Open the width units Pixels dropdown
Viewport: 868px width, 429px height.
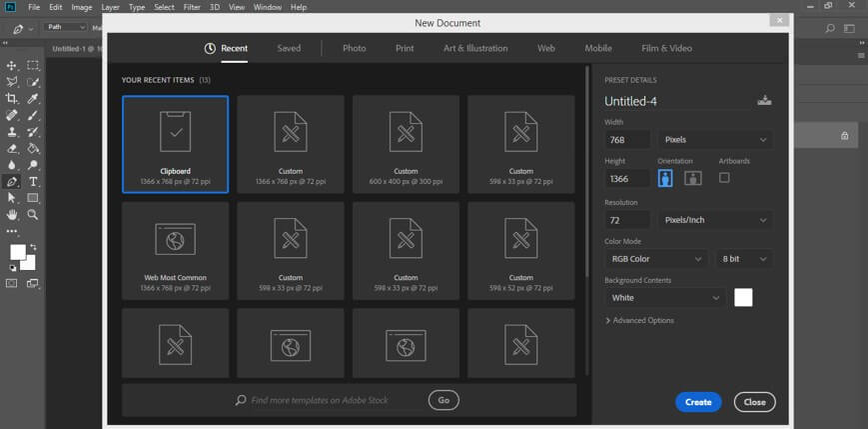pyautogui.click(x=715, y=140)
